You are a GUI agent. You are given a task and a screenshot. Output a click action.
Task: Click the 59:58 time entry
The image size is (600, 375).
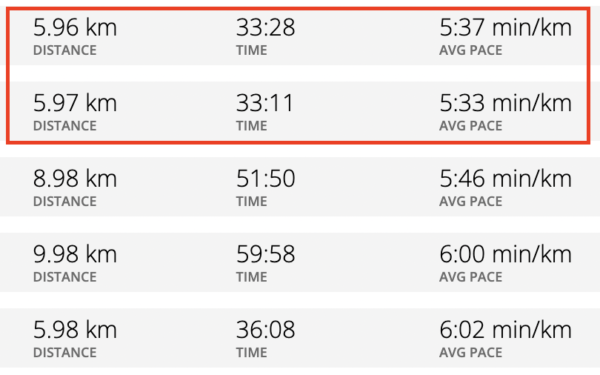pyautogui.click(x=266, y=254)
